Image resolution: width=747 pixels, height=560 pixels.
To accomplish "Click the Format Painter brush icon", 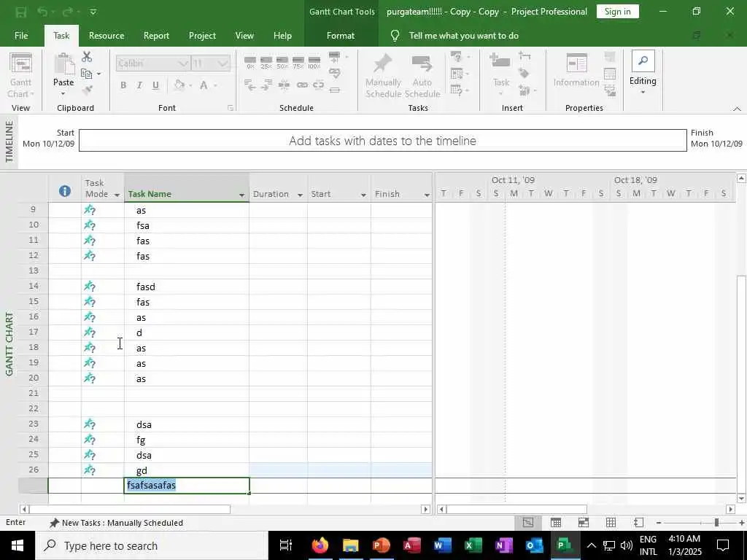I will click(87, 90).
